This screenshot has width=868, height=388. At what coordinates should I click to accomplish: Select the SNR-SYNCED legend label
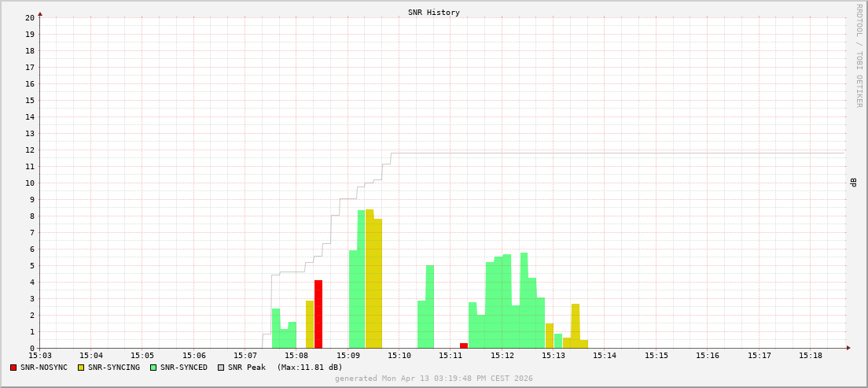coord(184,368)
